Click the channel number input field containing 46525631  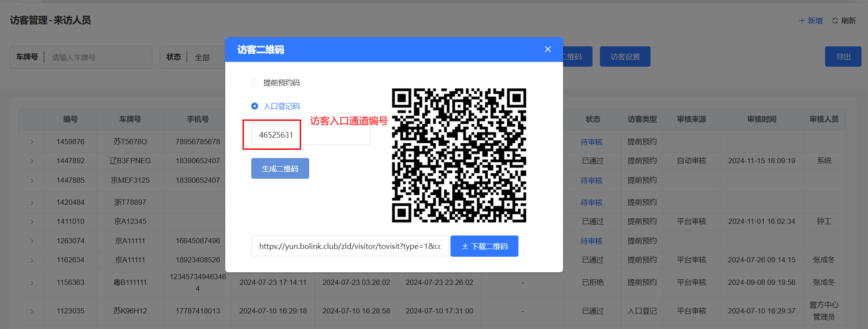click(x=311, y=135)
